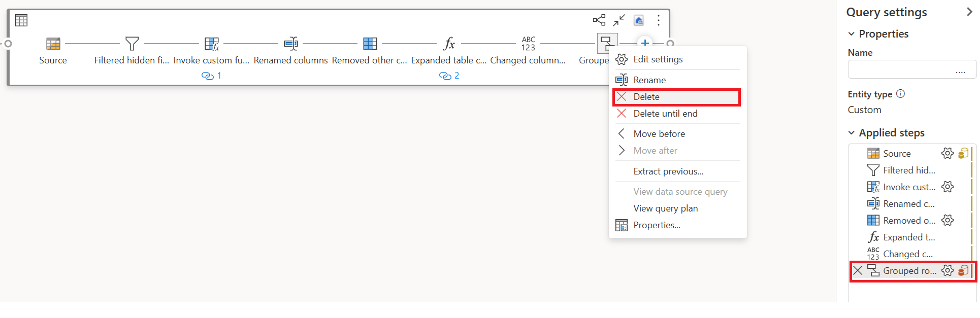980x318 pixels.
Task: Open linked queries badge labeled 2
Action: pyautogui.click(x=449, y=76)
